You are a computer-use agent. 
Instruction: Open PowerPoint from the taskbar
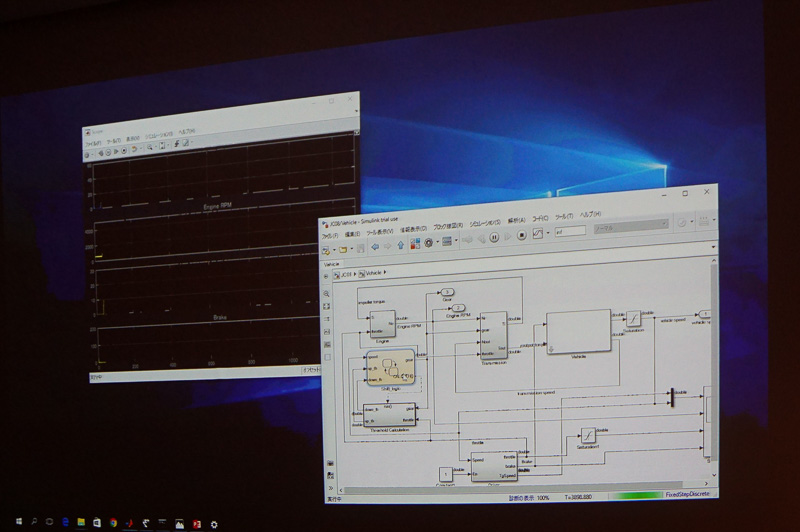197,524
